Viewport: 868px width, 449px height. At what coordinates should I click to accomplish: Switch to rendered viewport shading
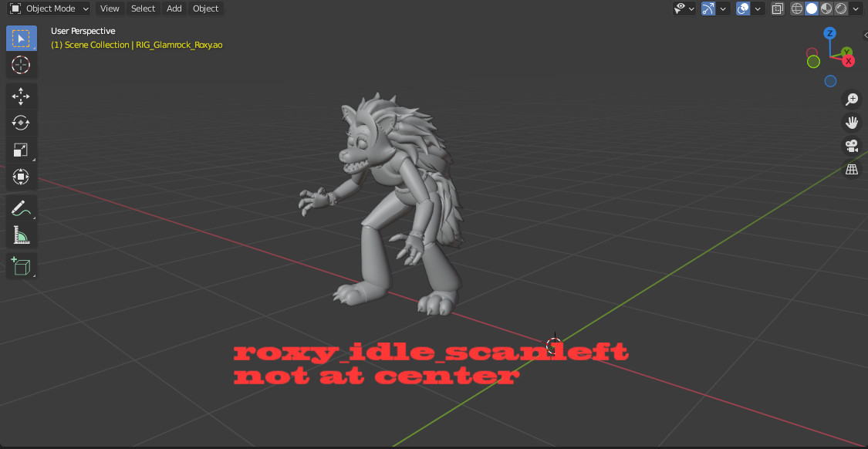(x=841, y=8)
